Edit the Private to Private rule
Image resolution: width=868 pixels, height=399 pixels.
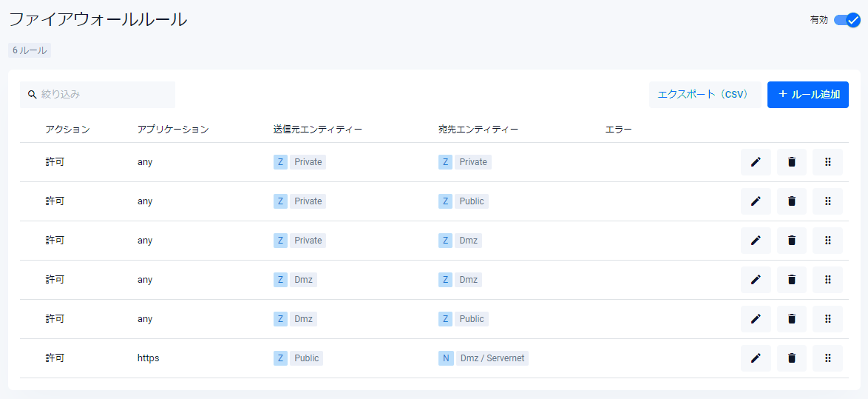756,162
